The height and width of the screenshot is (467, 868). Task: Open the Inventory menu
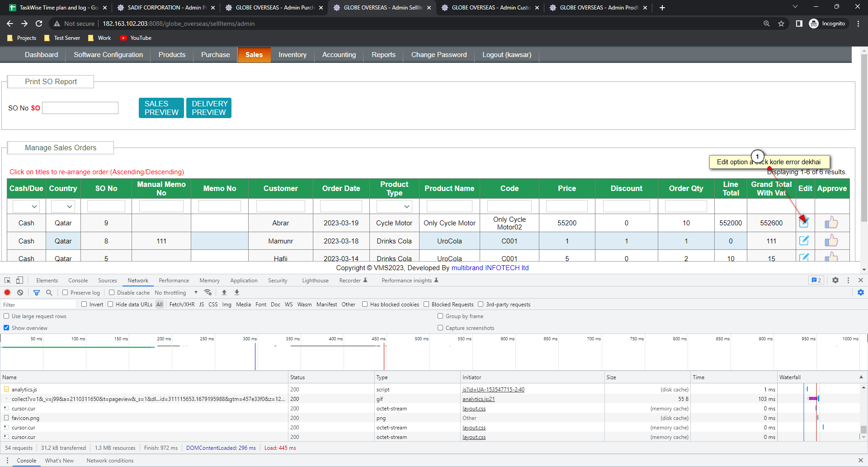(292, 55)
